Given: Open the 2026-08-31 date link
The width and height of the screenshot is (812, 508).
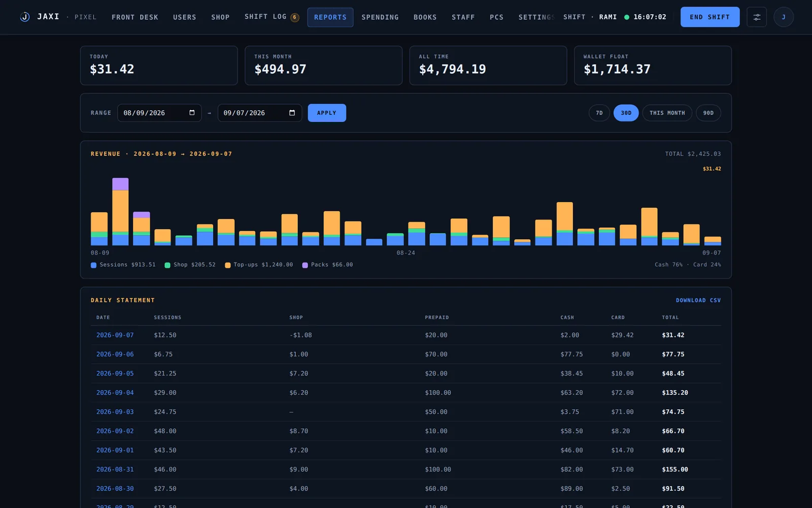Looking at the screenshot, I should pyautogui.click(x=115, y=469).
